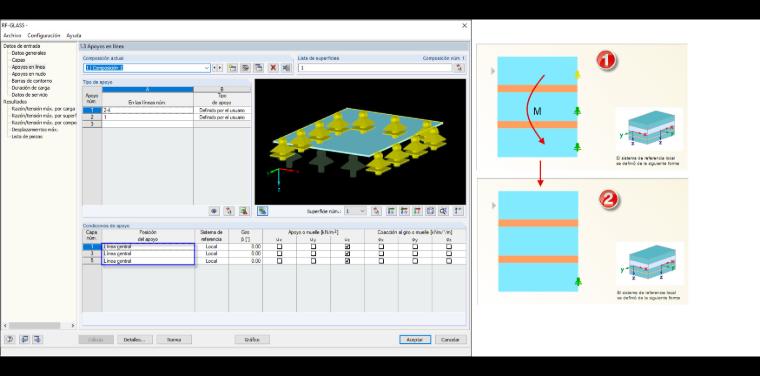Viewport: 760px width, 376px height.
Task: Click the pick surface icon next to Superficie núm.
Action: 376,211
